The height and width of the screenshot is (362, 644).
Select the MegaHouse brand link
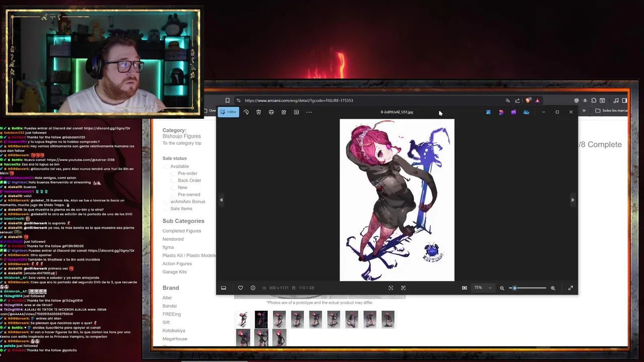tap(175, 339)
